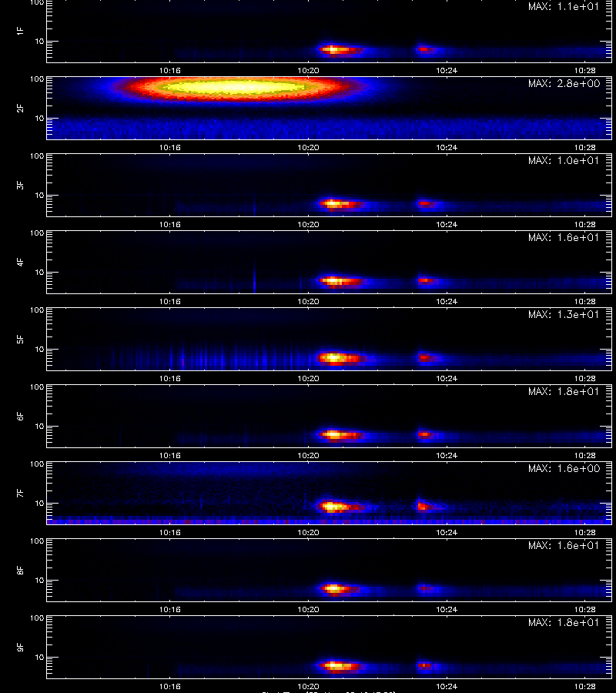The width and height of the screenshot is (616, 693).
Task: Click the 8F panel axis label
Action: pyautogui.click(x=20, y=570)
